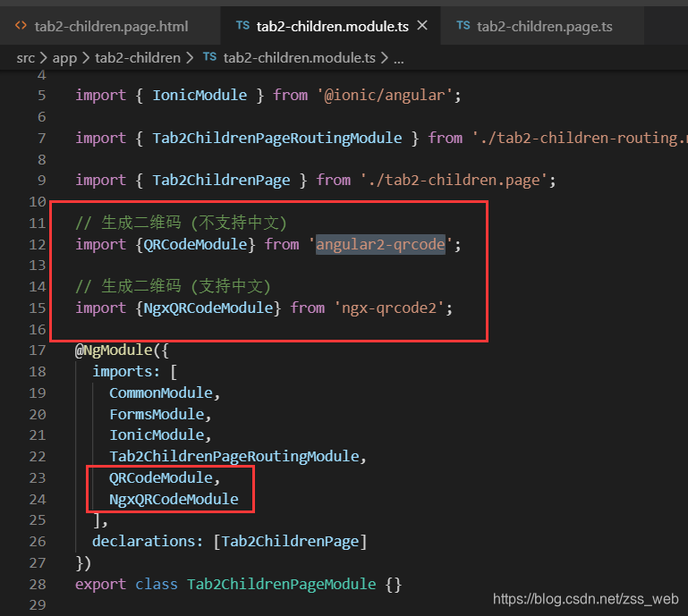Click HTML file icon on first tab
This screenshot has height=616, width=688.
(x=21, y=25)
